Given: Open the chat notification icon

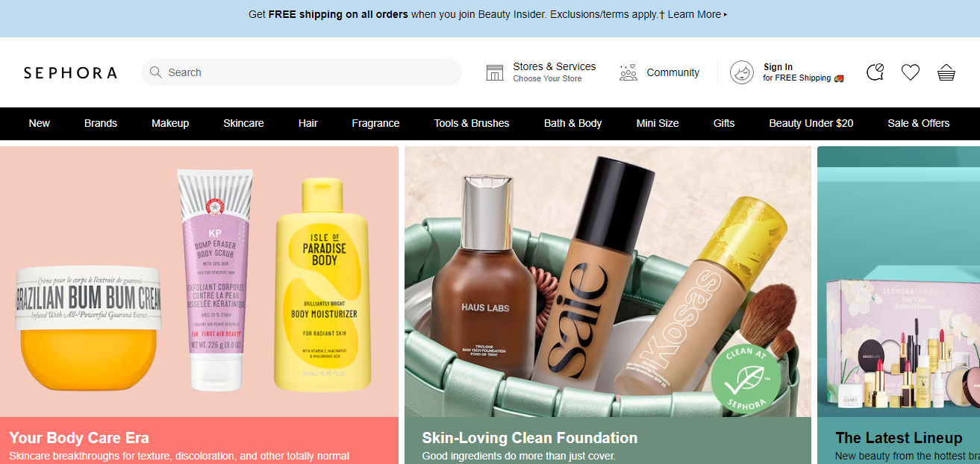Looking at the screenshot, I should pyautogui.click(x=875, y=72).
